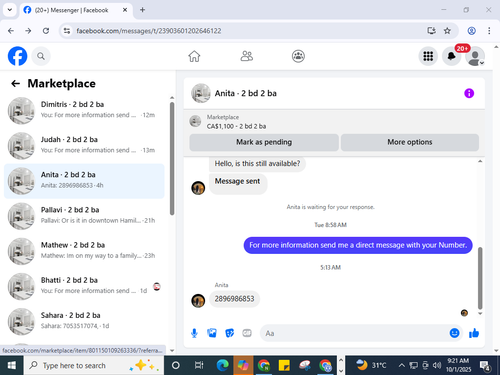The image size is (500, 375).
Task: View site information icon in address bar
Action: coord(67,31)
